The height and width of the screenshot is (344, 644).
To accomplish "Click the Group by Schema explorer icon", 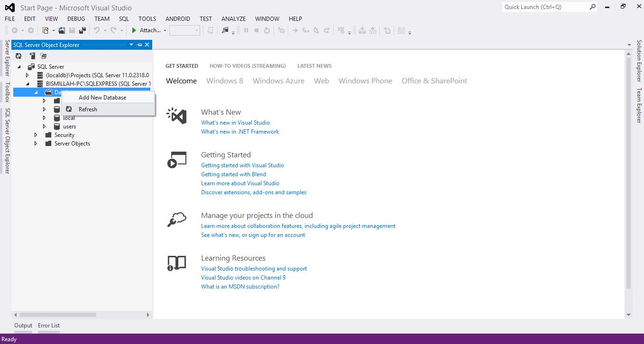I will point(43,56).
